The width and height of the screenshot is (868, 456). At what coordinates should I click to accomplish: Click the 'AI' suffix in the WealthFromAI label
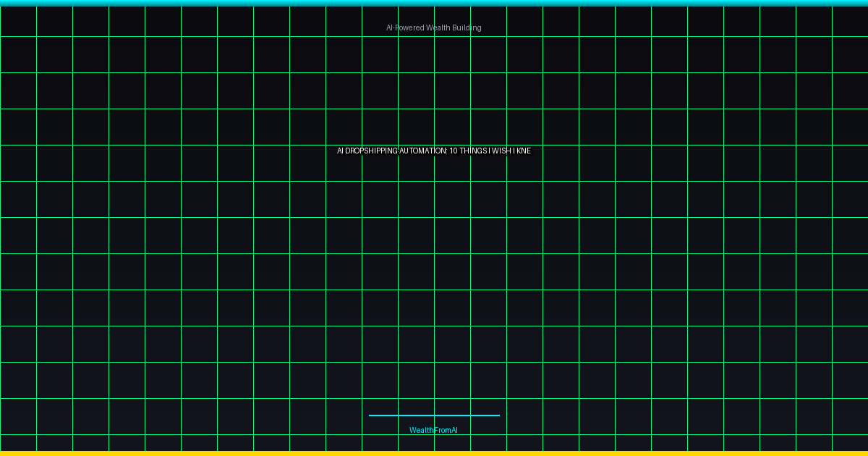coord(454,430)
